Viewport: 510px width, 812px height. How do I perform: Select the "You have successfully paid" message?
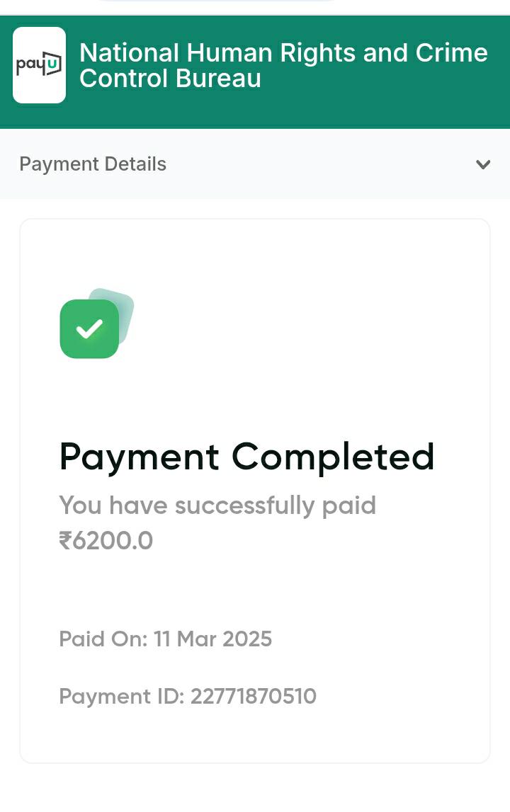pyautogui.click(x=217, y=505)
